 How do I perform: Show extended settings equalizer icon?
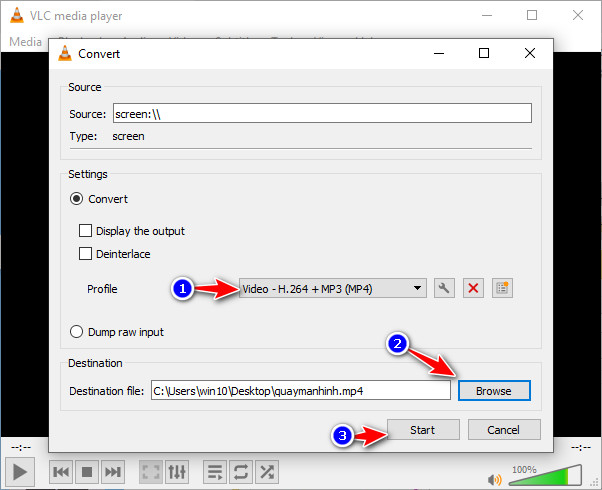(x=177, y=472)
